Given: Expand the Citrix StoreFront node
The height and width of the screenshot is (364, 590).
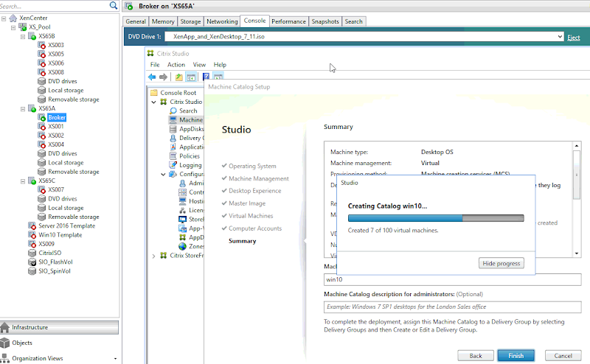Looking at the screenshot, I should click(153, 256).
